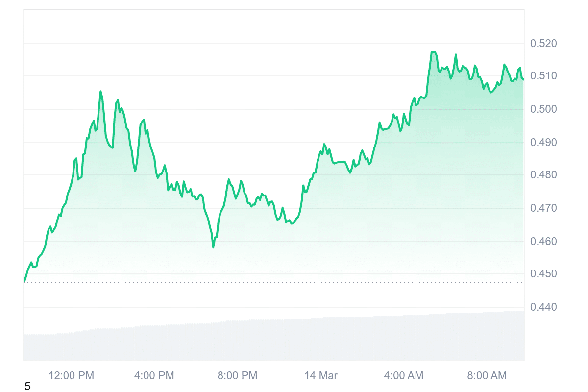Click the dotted opening-price baseline
Screen dimensions: 588x392
(x=274, y=283)
